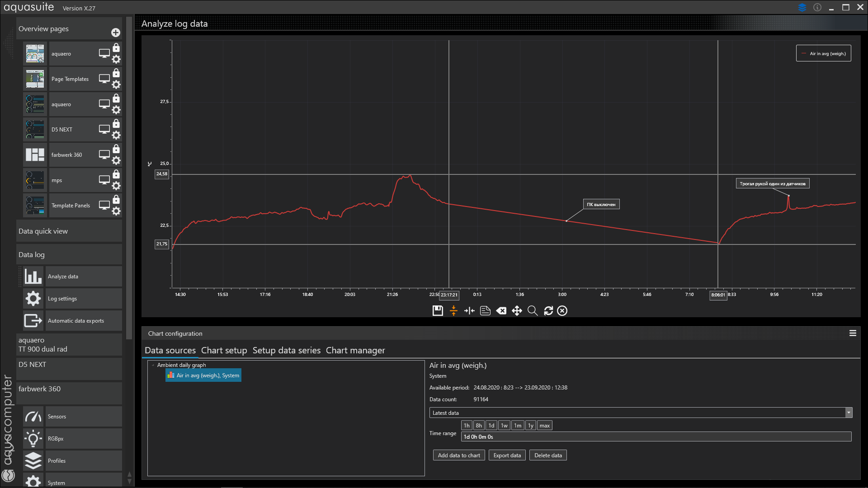Toggle the orange horizontal marker tool
Screen dimensions: 868x488
pos(453,311)
